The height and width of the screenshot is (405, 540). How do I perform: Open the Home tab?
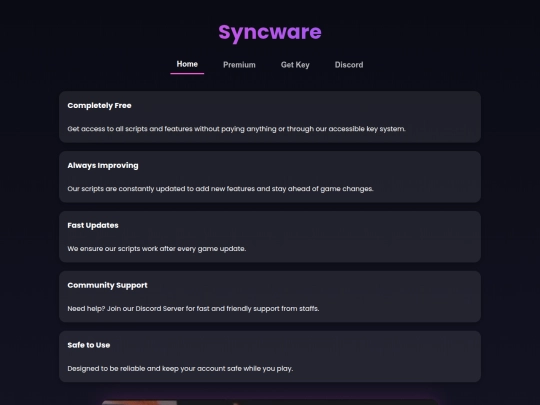coord(187,64)
